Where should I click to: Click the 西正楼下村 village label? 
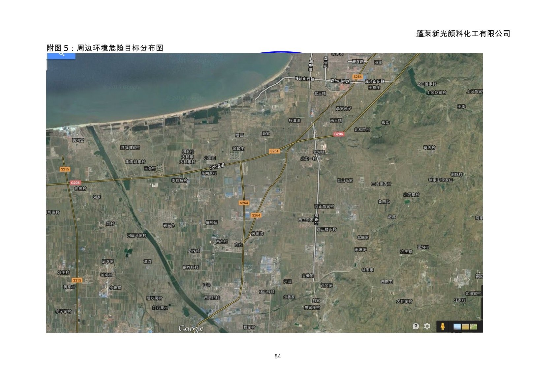pos(327,229)
